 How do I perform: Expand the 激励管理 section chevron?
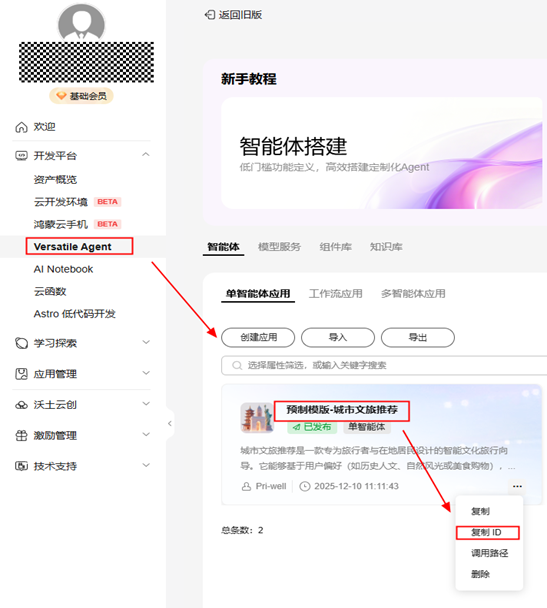pos(146,434)
